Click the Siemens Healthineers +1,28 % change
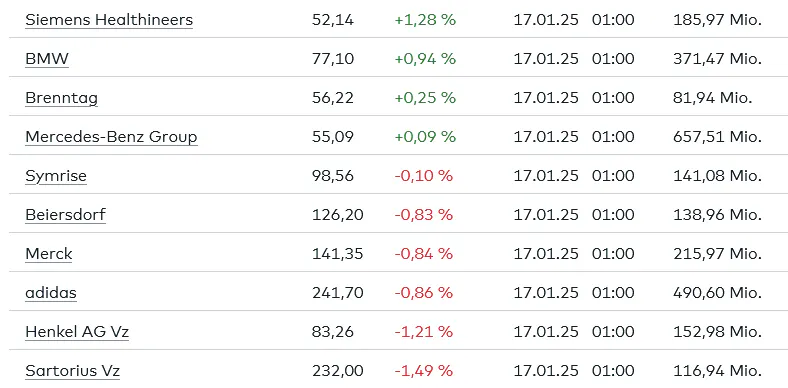Image resolution: width=788 pixels, height=388 pixels. [x=425, y=20]
